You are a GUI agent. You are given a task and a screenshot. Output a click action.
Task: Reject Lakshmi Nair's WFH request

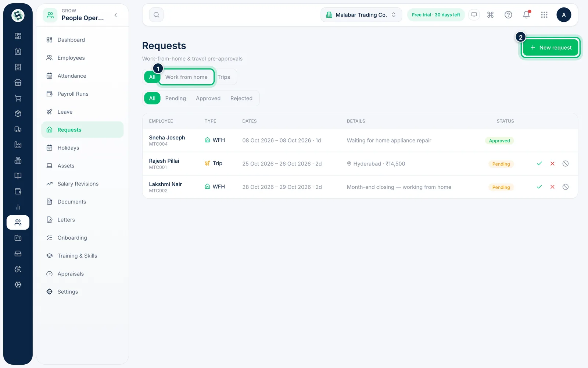coord(552,187)
